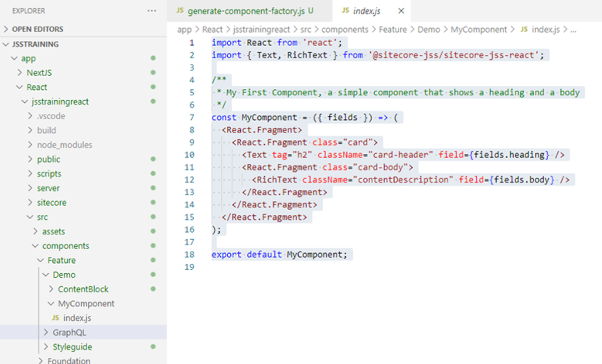The width and height of the screenshot is (602, 364).
Task: Click the 'React' breadcrumb segment
Action: (213, 30)
